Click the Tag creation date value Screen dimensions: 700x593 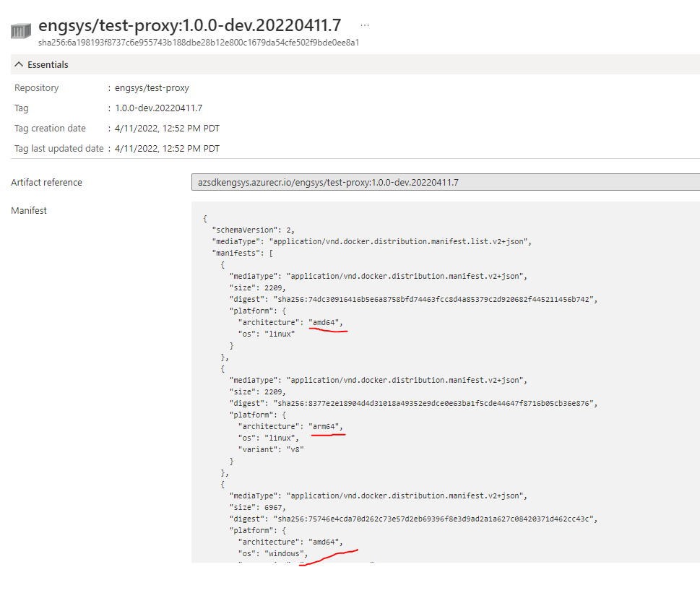point(167,128)
